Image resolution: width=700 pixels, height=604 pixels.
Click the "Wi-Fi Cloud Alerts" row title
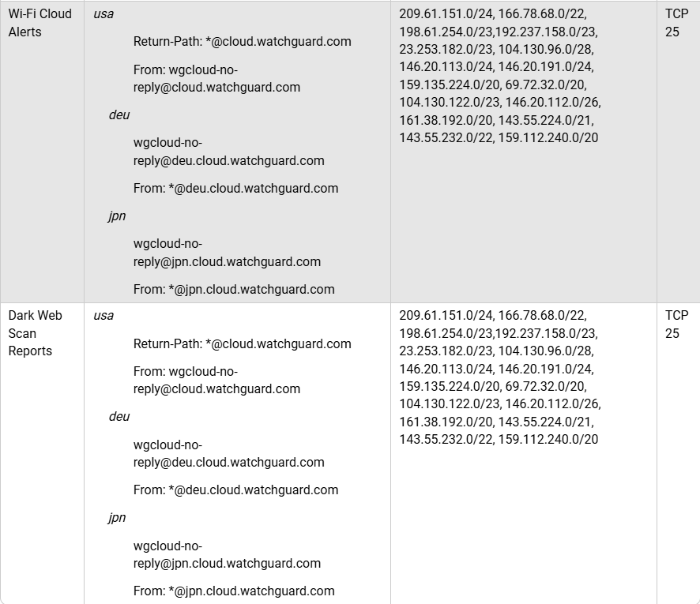tap(40, 23)
